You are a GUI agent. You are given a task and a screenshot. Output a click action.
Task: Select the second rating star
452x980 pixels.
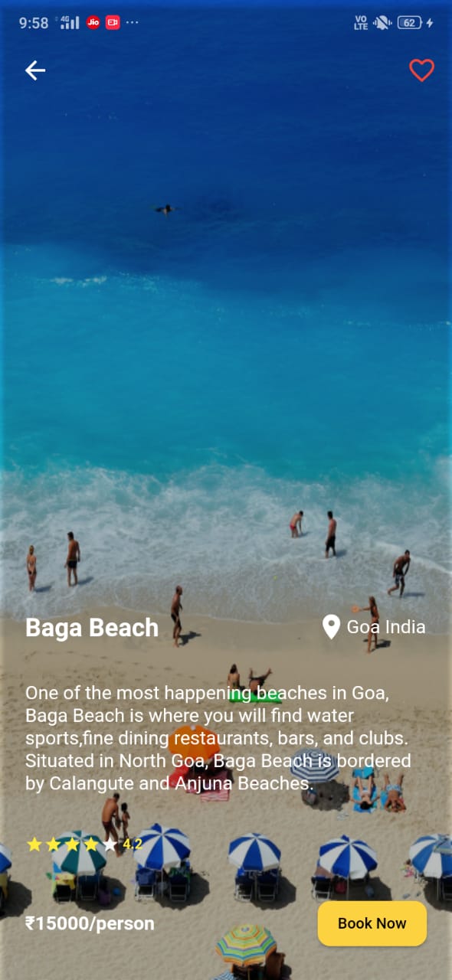(53, 844)
